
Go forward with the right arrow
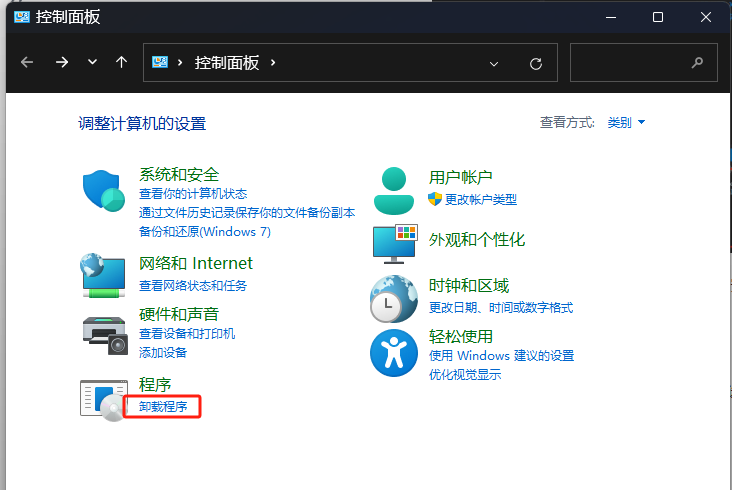62,62
